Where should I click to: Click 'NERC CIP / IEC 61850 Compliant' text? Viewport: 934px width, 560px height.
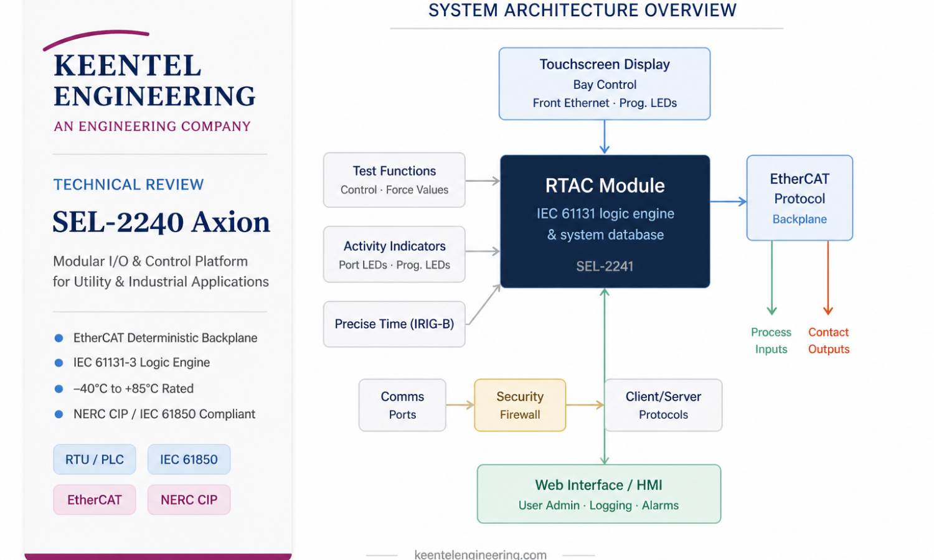(164, 414)
